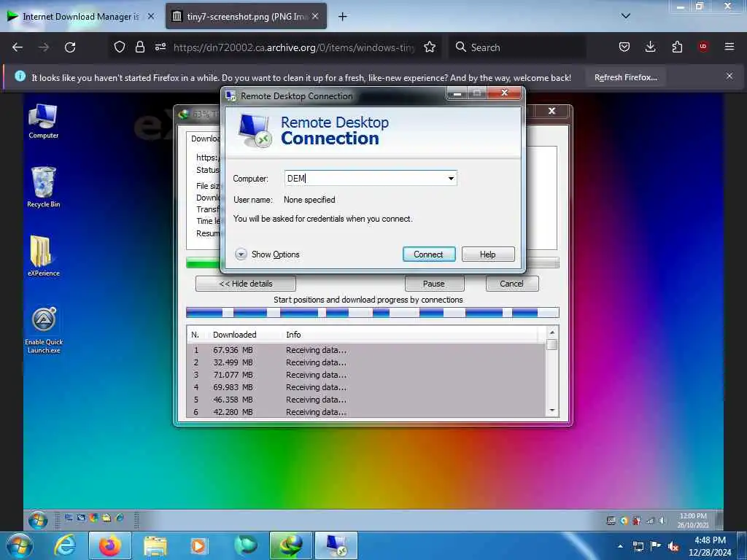Viewport: 747px width, 560px height.
Task: Click the taskbar clock showing 4:48 PM
Action: [710, 546]
